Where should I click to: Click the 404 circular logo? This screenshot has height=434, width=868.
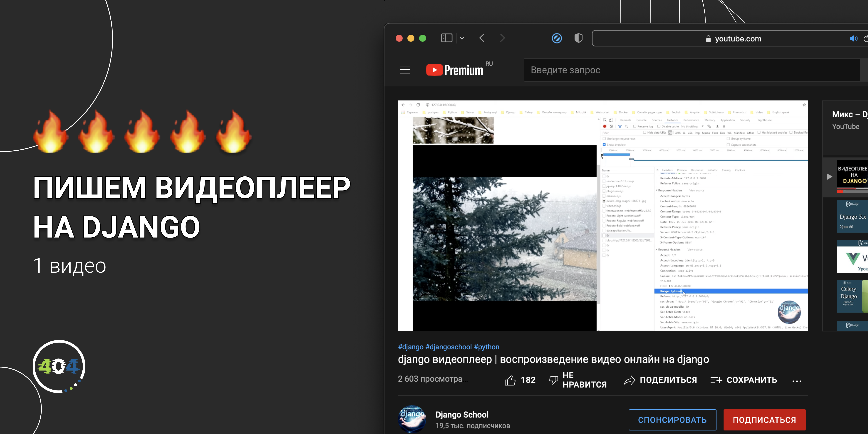point(59,366)
